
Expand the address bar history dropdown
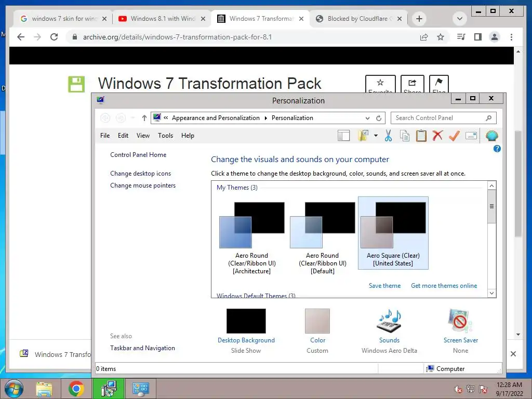point(367,118)
